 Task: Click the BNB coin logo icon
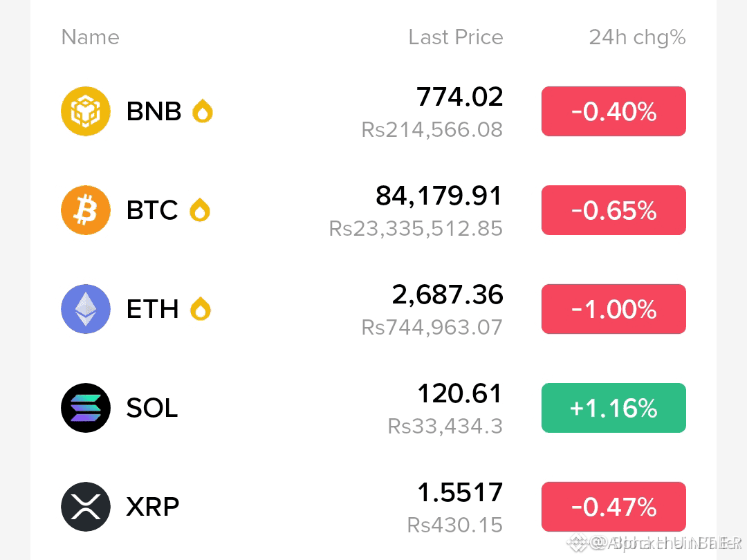click(86, 111)
